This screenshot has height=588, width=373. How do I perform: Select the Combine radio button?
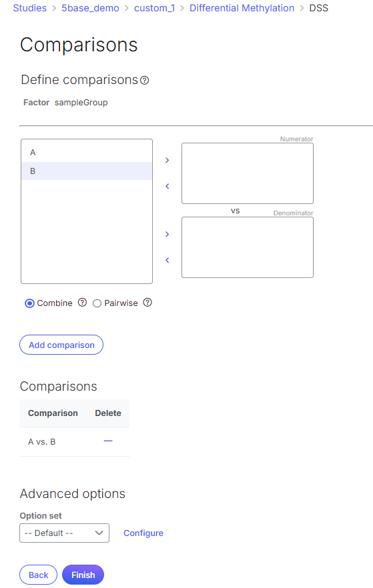click(x=29, y=303)
